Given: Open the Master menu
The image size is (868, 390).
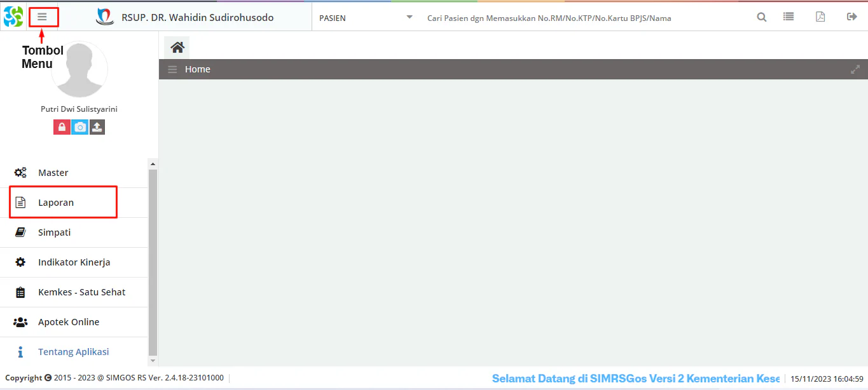Looking at the screenshot, I should coord(74,173).
